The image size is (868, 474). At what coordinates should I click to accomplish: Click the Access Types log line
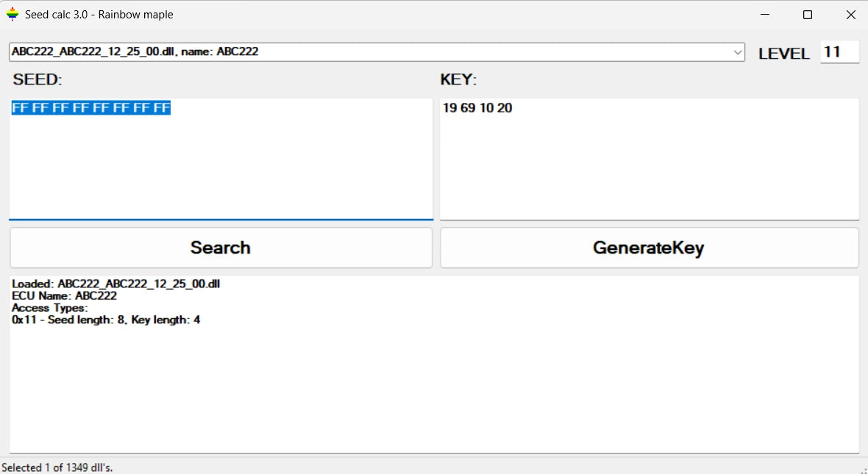point(46,308)
